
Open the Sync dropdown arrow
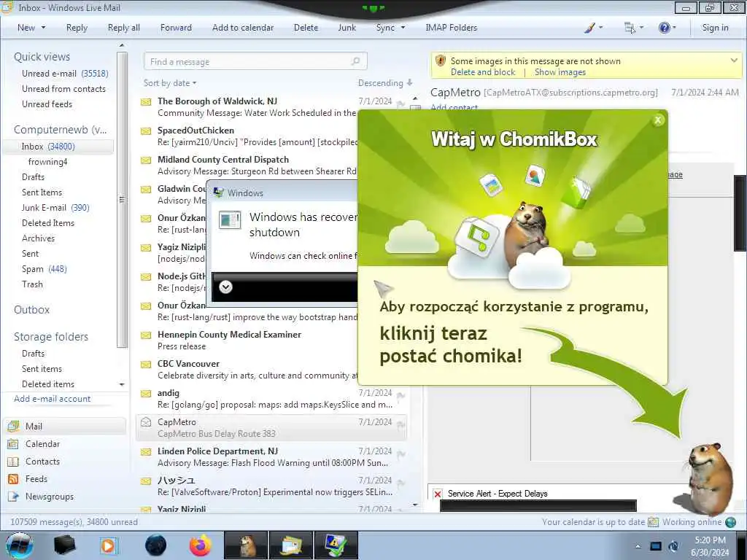(x=403, y=28)
